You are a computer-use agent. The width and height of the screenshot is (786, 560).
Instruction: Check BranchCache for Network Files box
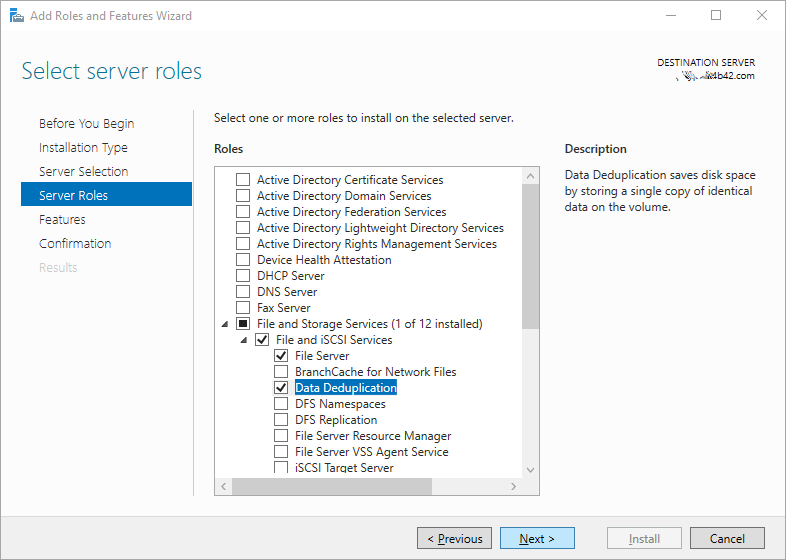(x=281, y=372)
